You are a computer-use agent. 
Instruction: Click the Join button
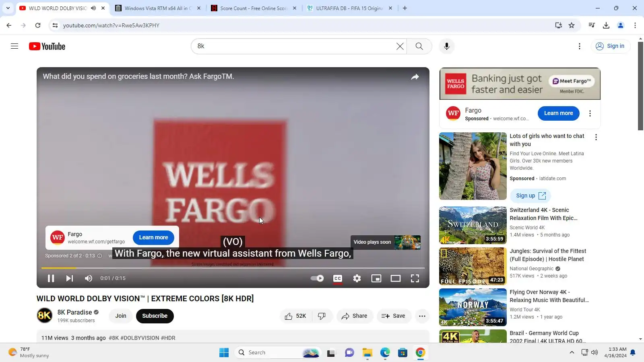point(121,316)
